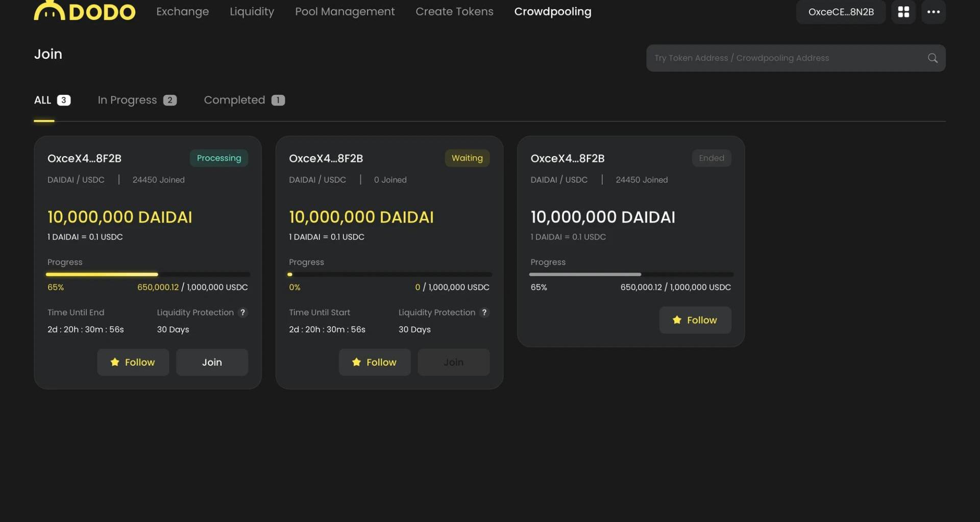Follow the Ended crowdpool
The height and width of the screenshot is (522, 980).
point(695,320)
